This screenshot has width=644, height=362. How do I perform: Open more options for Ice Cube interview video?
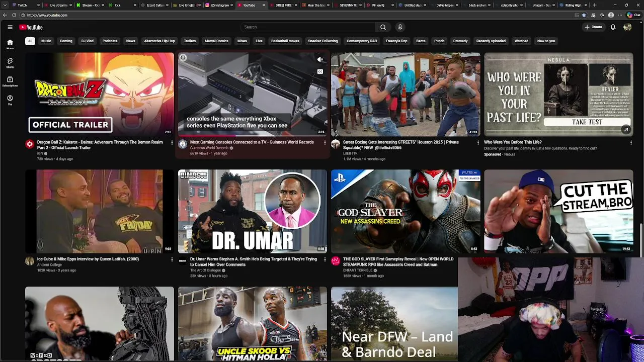coord(172,259)
